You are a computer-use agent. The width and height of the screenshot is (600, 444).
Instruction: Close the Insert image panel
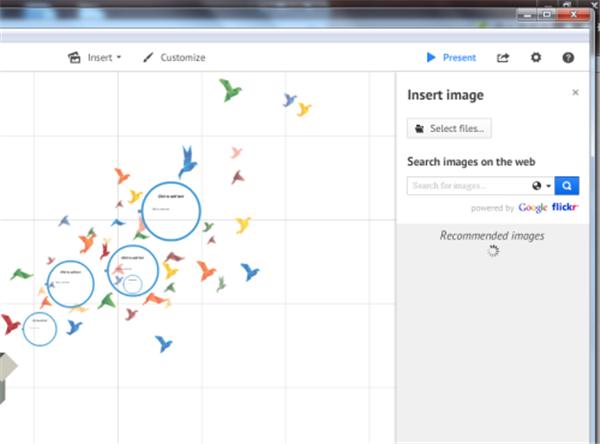coord(575,92)
